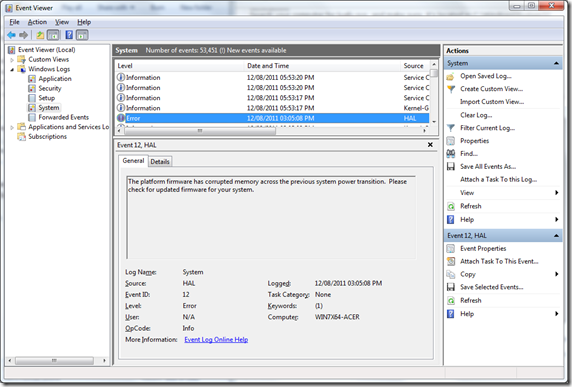Image resolution: width=572 pixels, height=387 pixels.
Task: Click Import Custom View action
Action: click(x=492, y=102)
